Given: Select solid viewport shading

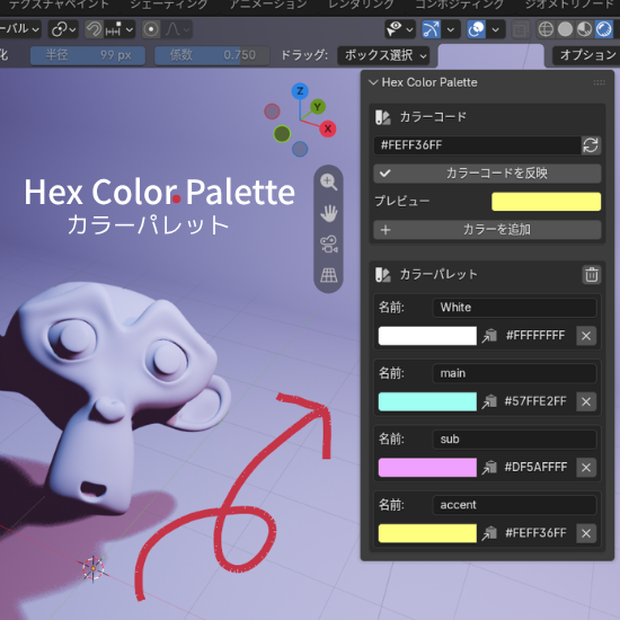Looking at the screenshot, I should coord(565,29).
